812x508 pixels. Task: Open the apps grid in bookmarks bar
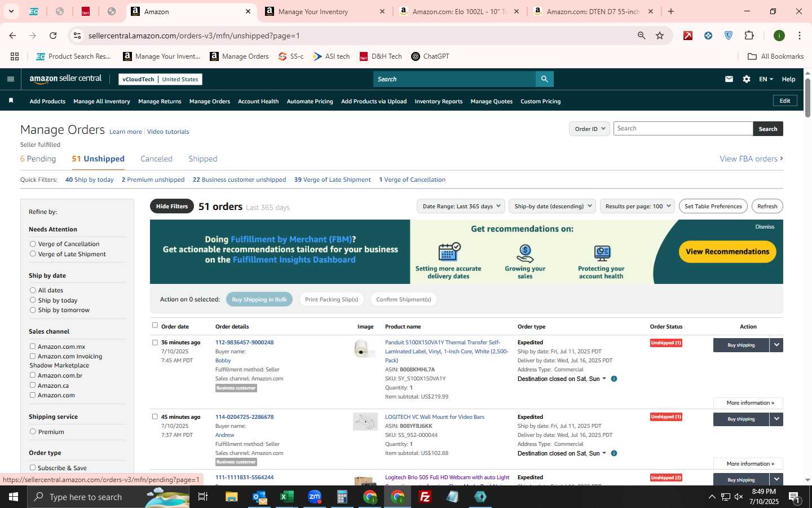15,56
